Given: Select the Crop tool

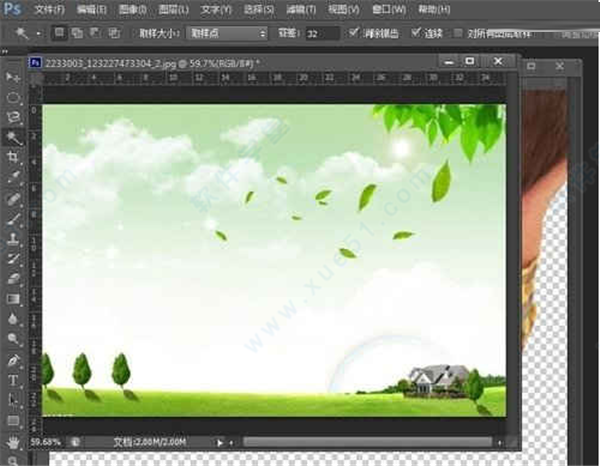Looking at the screenshot, I should pyautogui.click(x=13, y=157).
